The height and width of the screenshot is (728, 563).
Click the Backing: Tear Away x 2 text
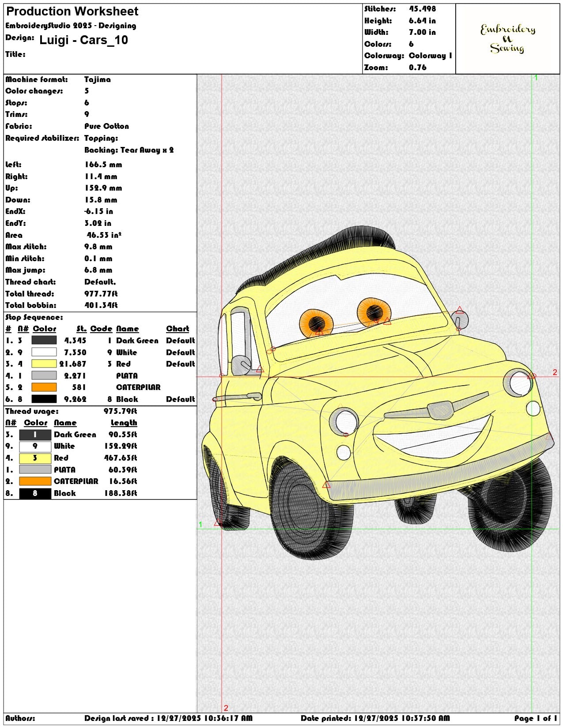click(129, 150)
